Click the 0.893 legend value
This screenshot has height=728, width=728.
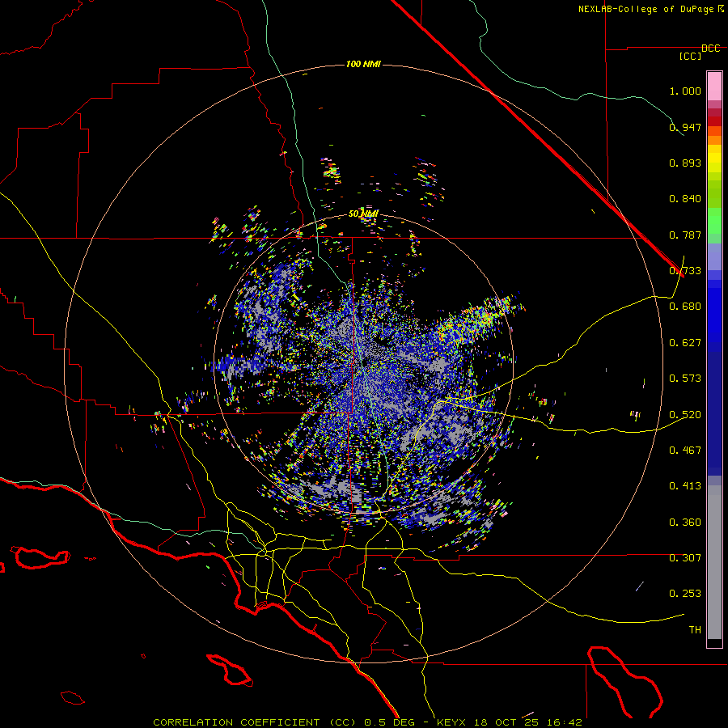(x=685, y=163)
